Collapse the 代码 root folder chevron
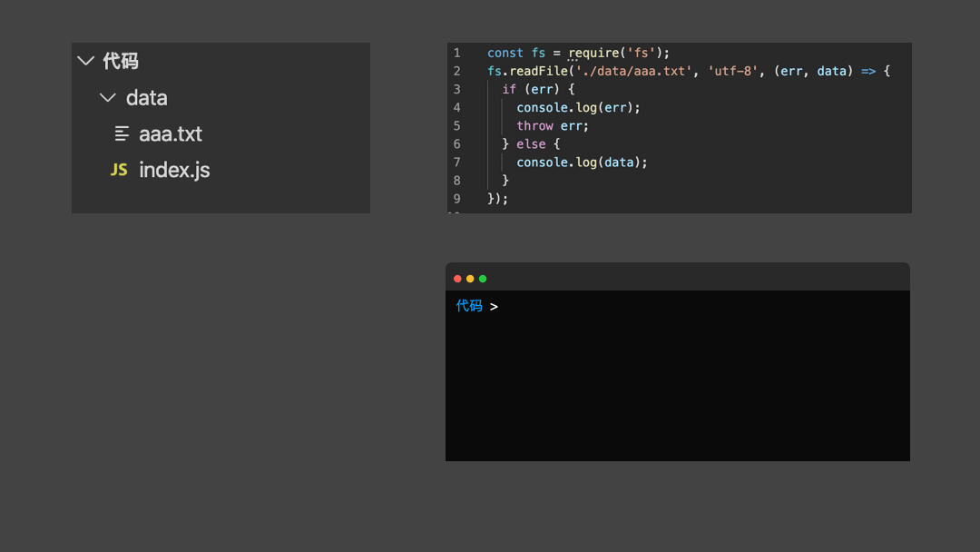This screenshot has height=552, width=980. [85, 61]
